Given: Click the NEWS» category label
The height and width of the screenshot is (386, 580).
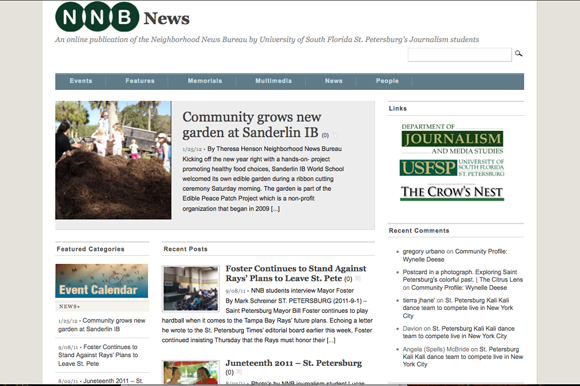Looking at the screenshot, I should pos(69,307).
